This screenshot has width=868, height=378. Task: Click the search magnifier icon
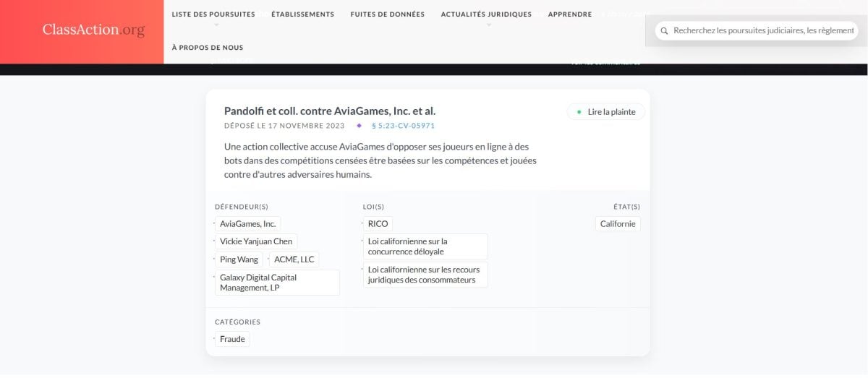[664, 31]
